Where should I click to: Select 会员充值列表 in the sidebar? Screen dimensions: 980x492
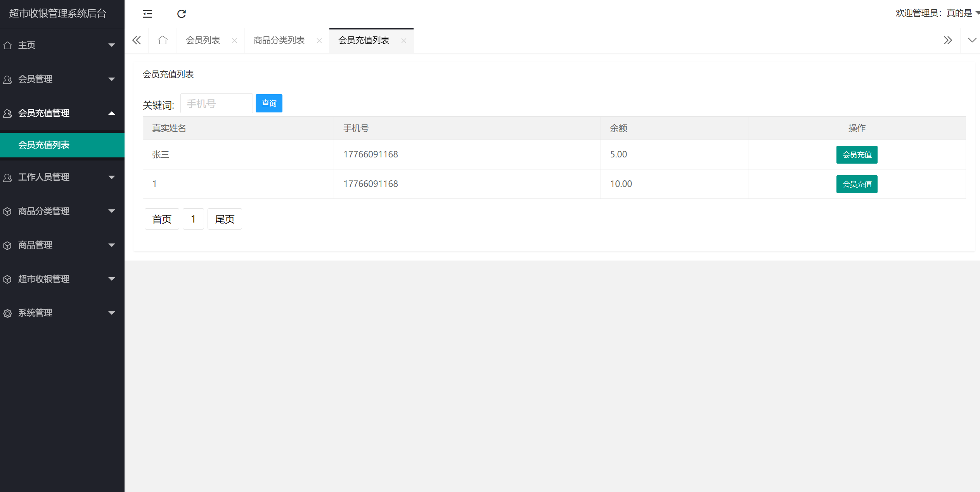(x=44, y=145)
